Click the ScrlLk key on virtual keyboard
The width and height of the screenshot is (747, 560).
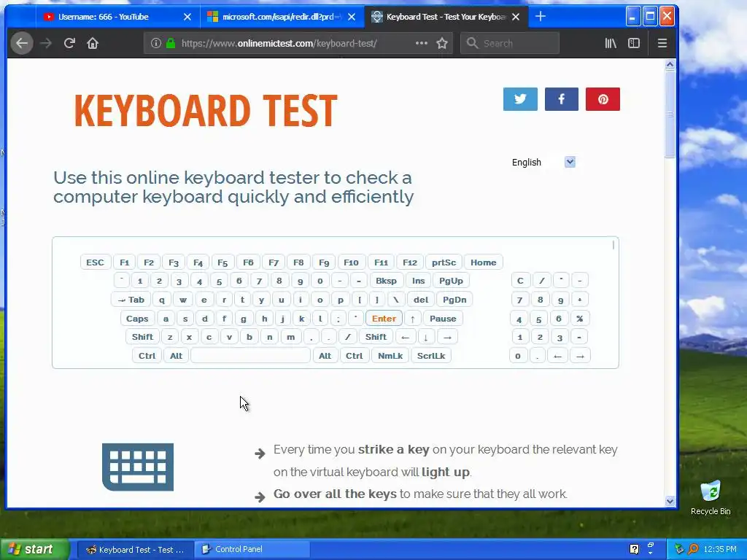pyautogui.click(x=431, y=356)
